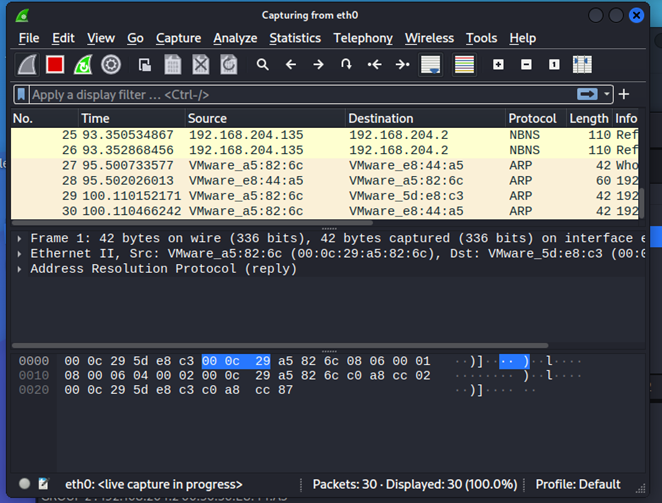
Task: Click the display filter input field
Action: [x=300, y=95]
